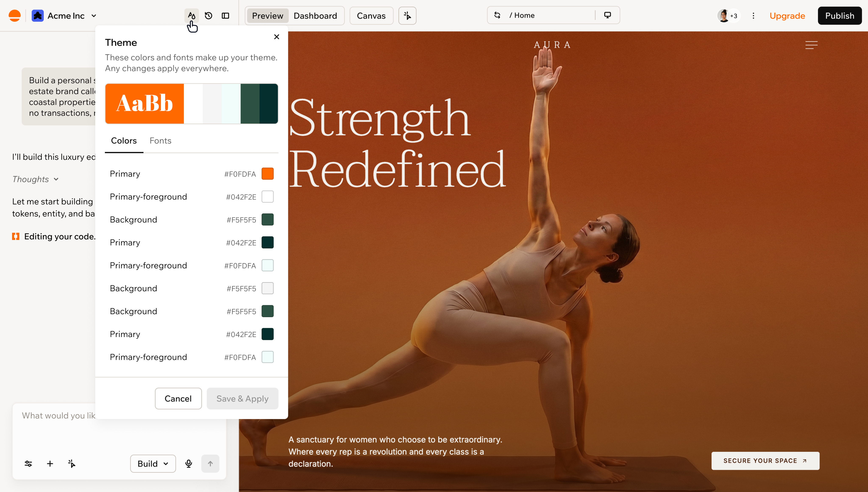Image resolution: width=868 pixels, height=492 pixels.
Task: Activate the element select cursor tool in top bar
Action: [x=407, y=15]
